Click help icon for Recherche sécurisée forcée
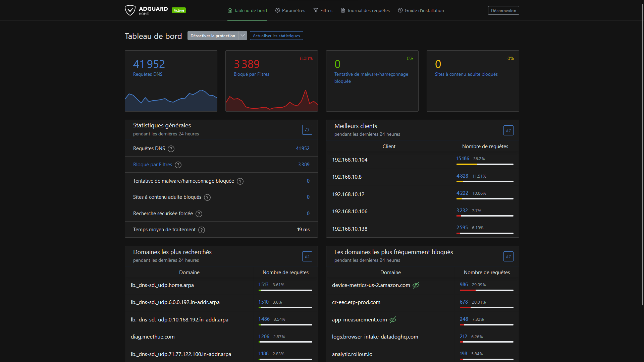 (199, 214)
